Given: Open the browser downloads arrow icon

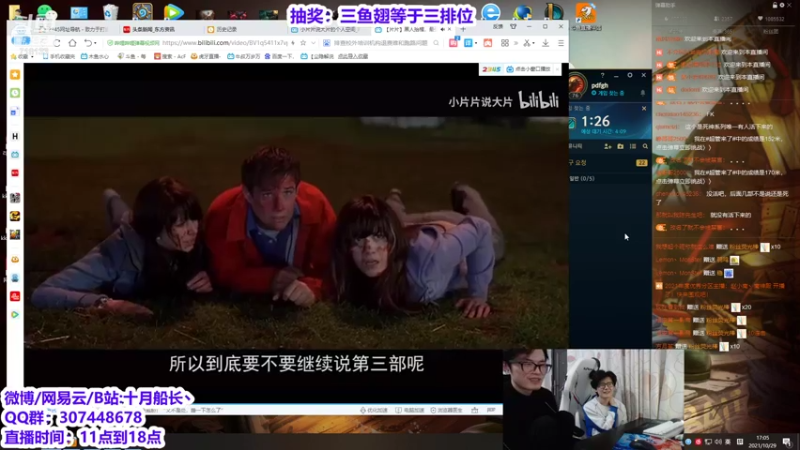Looking at the screenshot, I should pyautogui.click(x=545, y=43).
